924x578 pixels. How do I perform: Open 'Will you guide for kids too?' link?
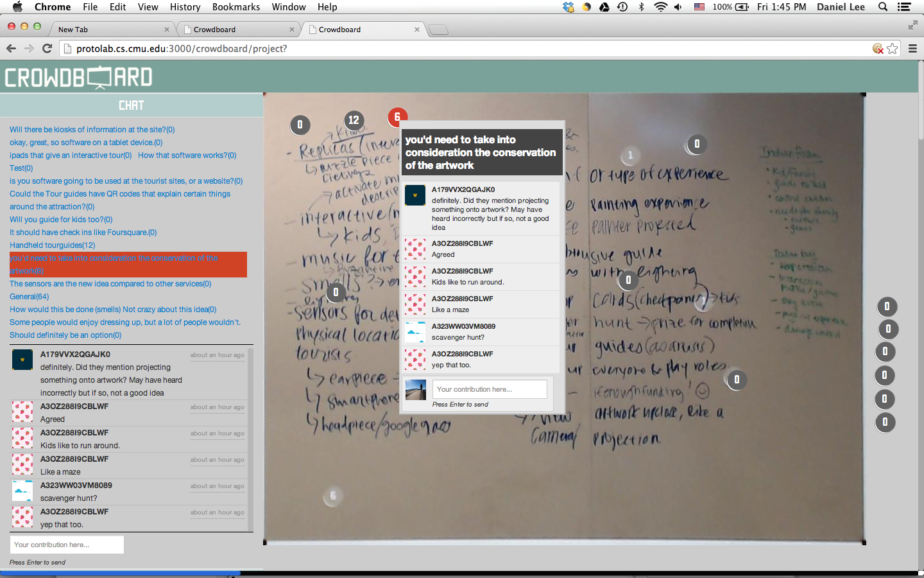(61, 220)
